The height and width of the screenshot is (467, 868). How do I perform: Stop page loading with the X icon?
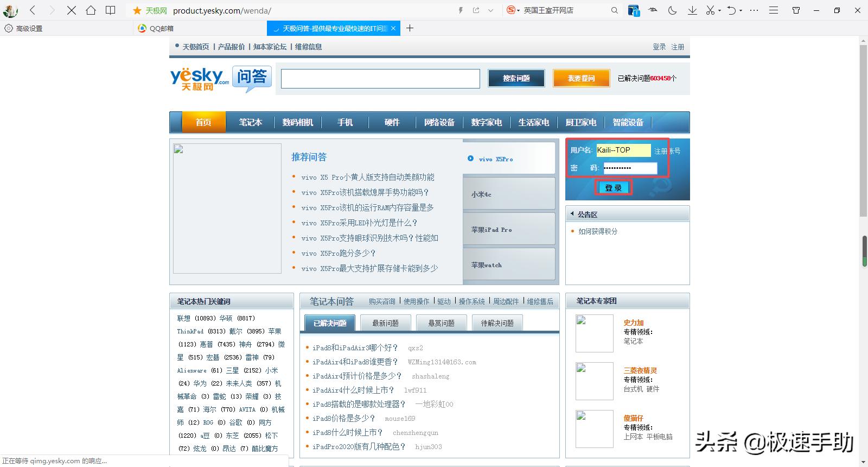point(72,10)
